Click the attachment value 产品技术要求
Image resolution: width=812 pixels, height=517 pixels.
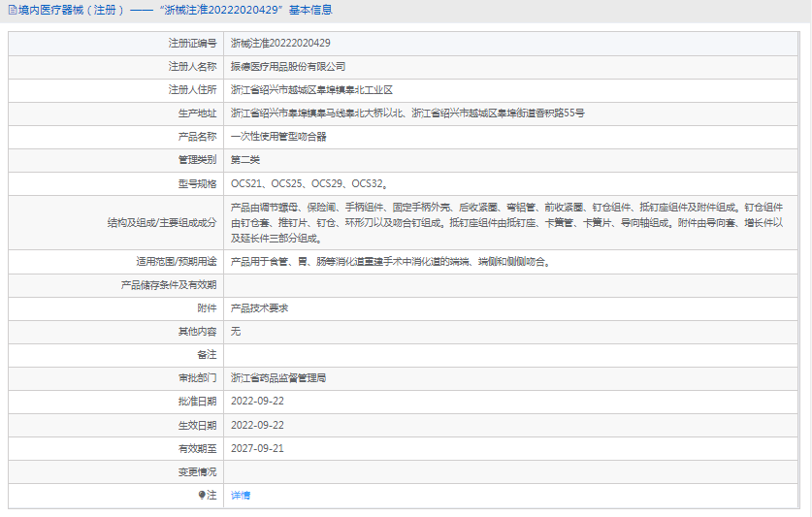259,308
